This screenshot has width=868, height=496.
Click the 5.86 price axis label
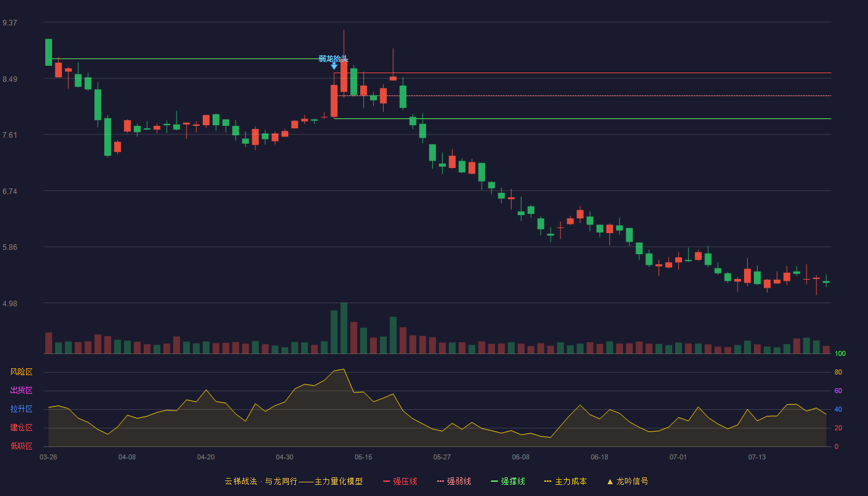[10, 247]
